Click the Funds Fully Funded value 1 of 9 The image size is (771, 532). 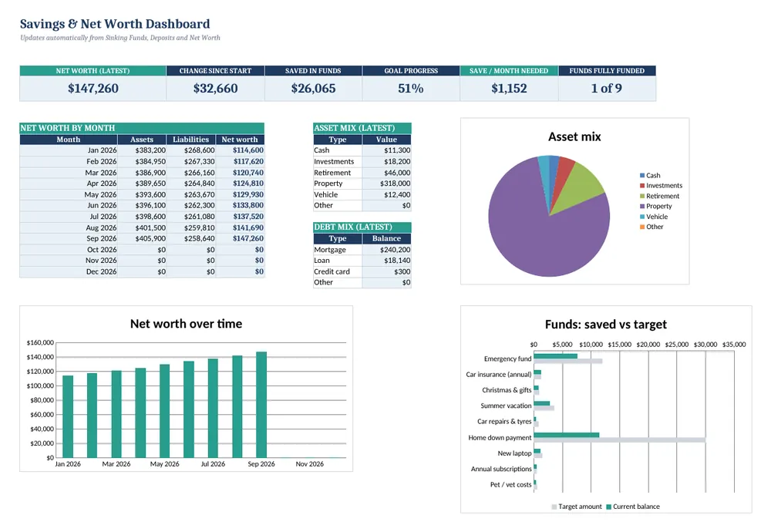[x=606, y=89]
